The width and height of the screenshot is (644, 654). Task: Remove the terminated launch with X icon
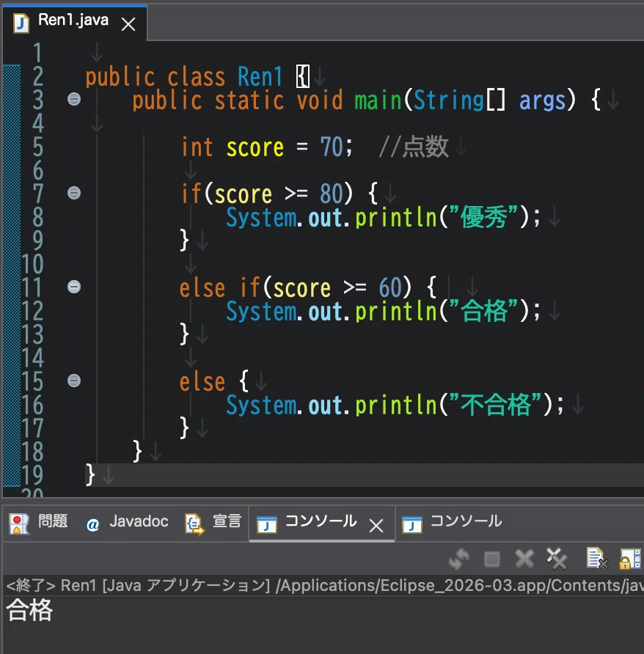pos(524,559)
